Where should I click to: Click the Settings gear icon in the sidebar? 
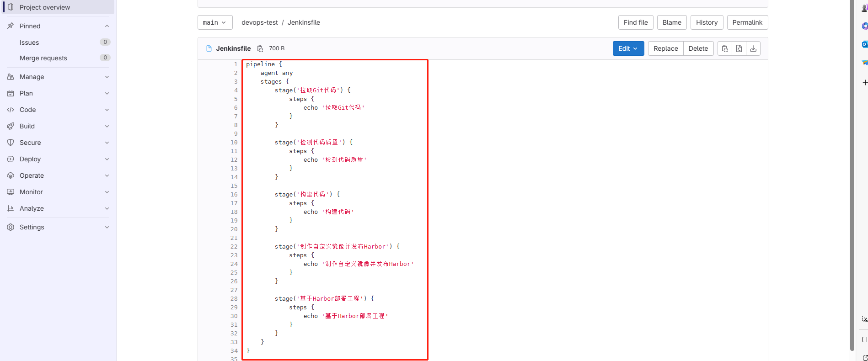point(11,227)
